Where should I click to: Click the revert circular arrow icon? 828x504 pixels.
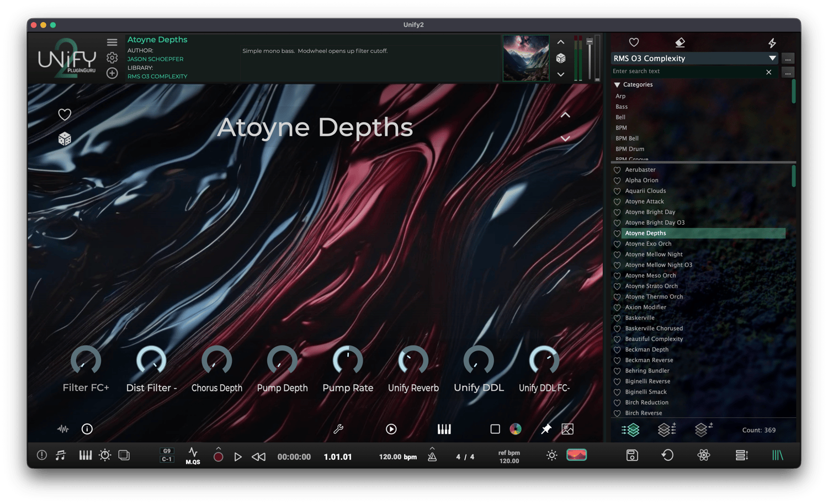click(667, 455)
